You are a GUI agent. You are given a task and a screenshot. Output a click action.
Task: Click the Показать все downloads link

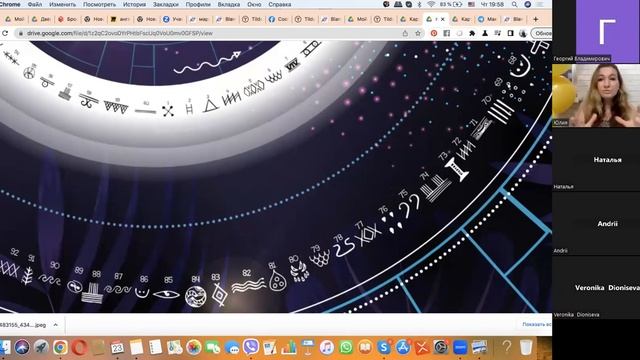[x=537, y=324]
